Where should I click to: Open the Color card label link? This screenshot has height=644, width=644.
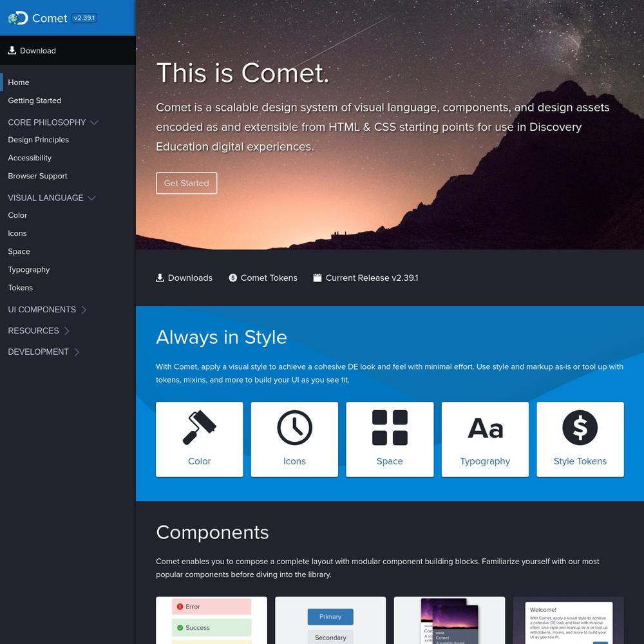point(199,461)
